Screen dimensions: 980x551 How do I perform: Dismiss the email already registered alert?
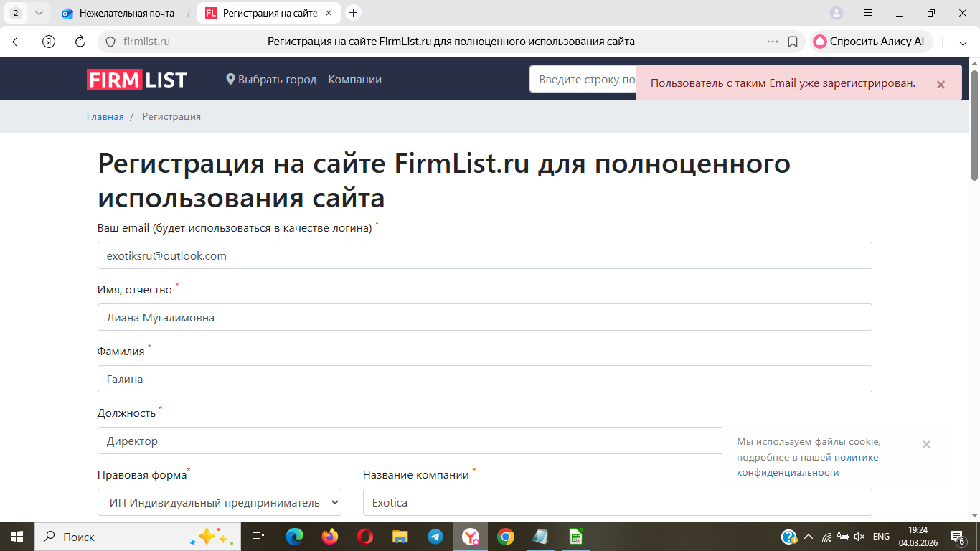[x=941, y=84]
